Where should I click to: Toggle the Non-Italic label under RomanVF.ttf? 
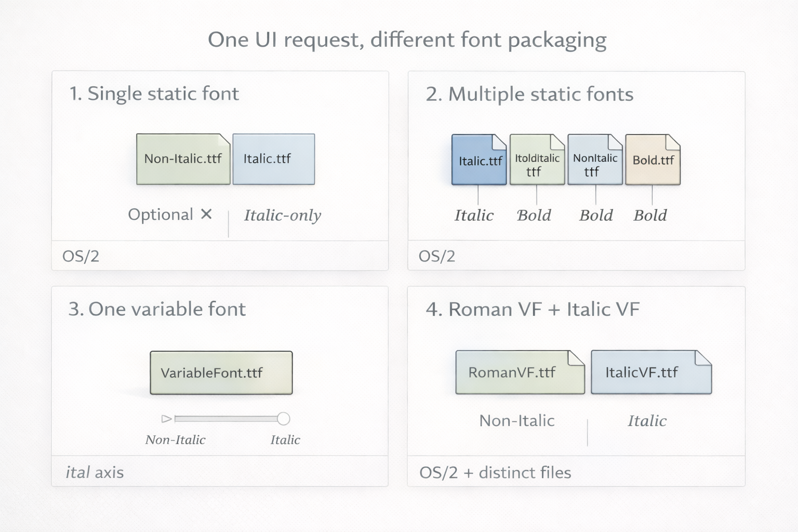[517, 421]
